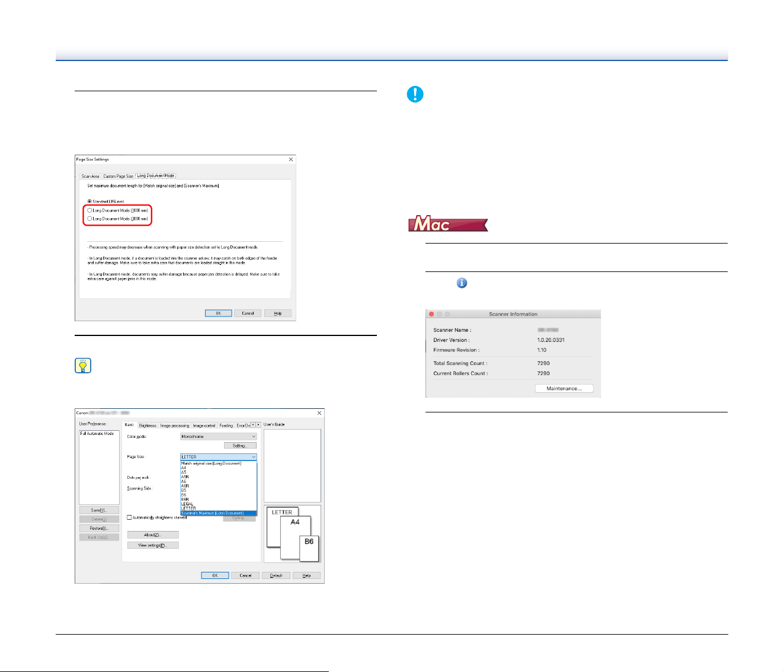The image size is (784, 672).
Task: Switch to the Brightness tab
Action: pos(148,425)
